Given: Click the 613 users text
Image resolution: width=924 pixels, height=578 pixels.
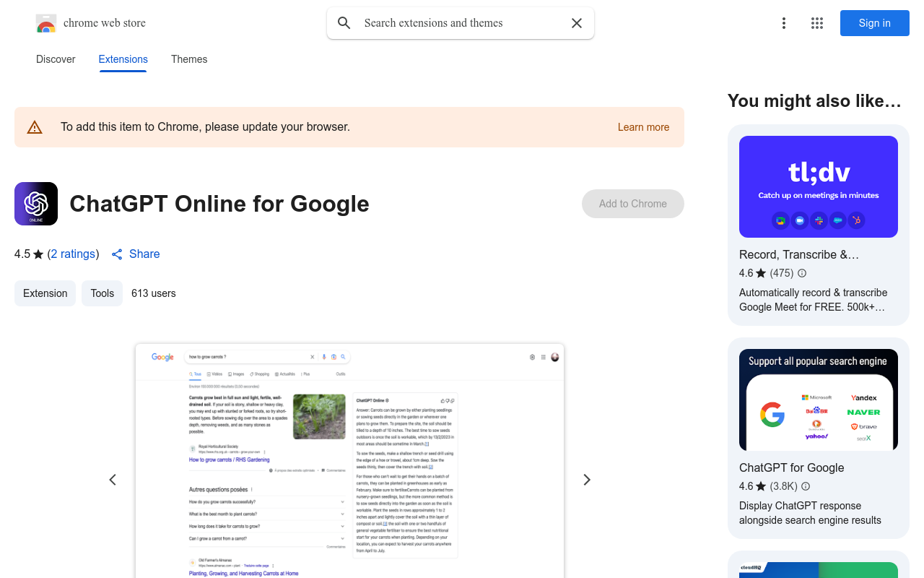Looking at the screenshot, I should (x=154, y=293).
